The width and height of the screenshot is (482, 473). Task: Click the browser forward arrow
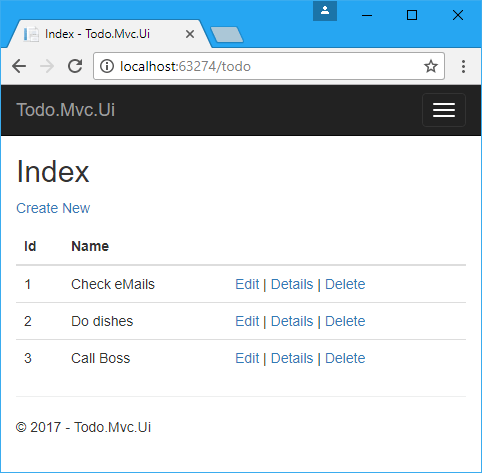coord(47,66)
